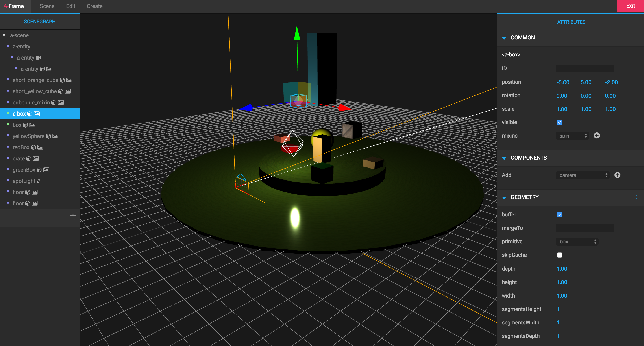Click inside the ID input field
Image resolution: width=644 pixels, height=346 pixels.
[x=584, y=68]
